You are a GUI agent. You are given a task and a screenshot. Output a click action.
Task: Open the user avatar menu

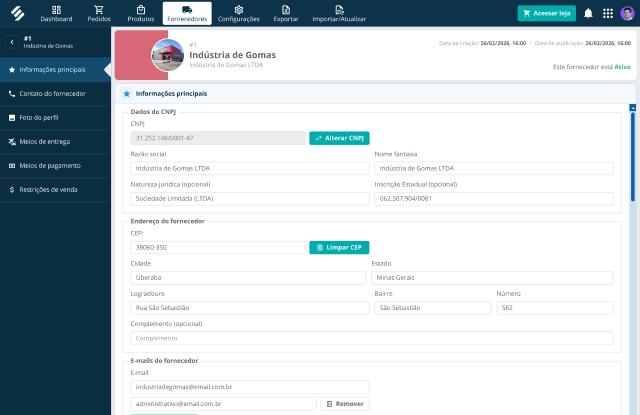point(627,13)
